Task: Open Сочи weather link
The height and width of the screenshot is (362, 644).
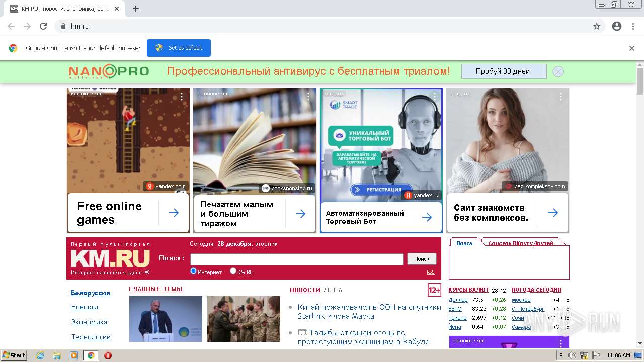Action: click(518, 318)
